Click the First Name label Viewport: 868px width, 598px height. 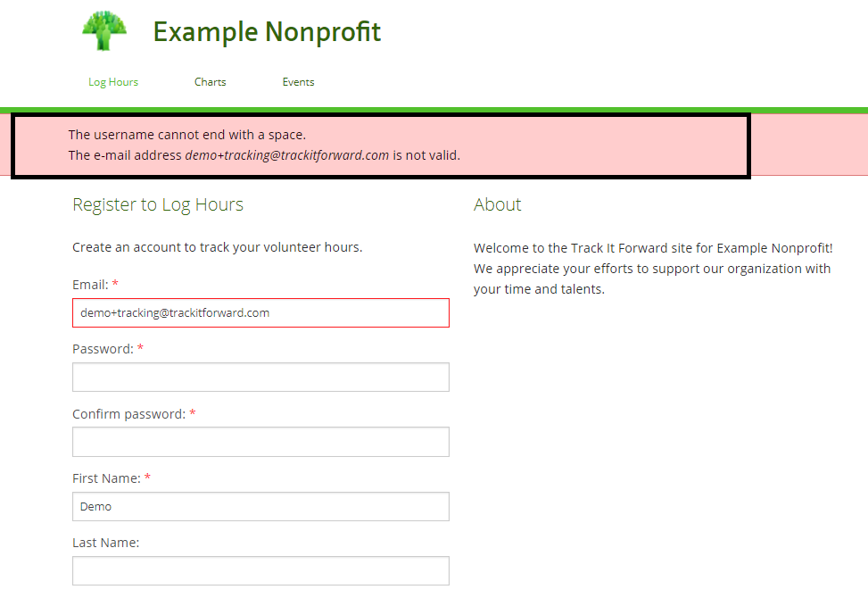(x=106, y=478)
